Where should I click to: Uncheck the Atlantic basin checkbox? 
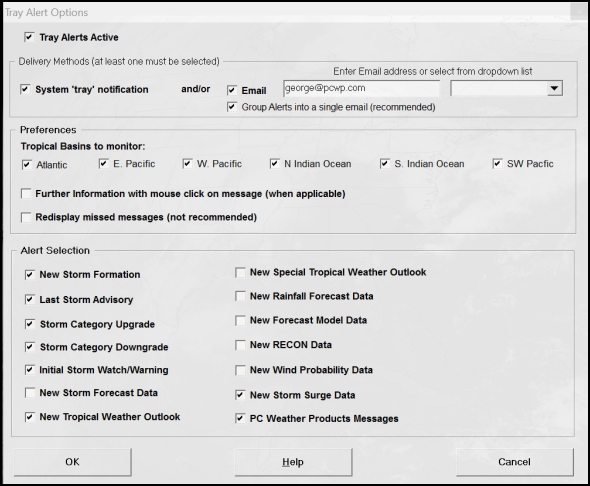(27, 165)
